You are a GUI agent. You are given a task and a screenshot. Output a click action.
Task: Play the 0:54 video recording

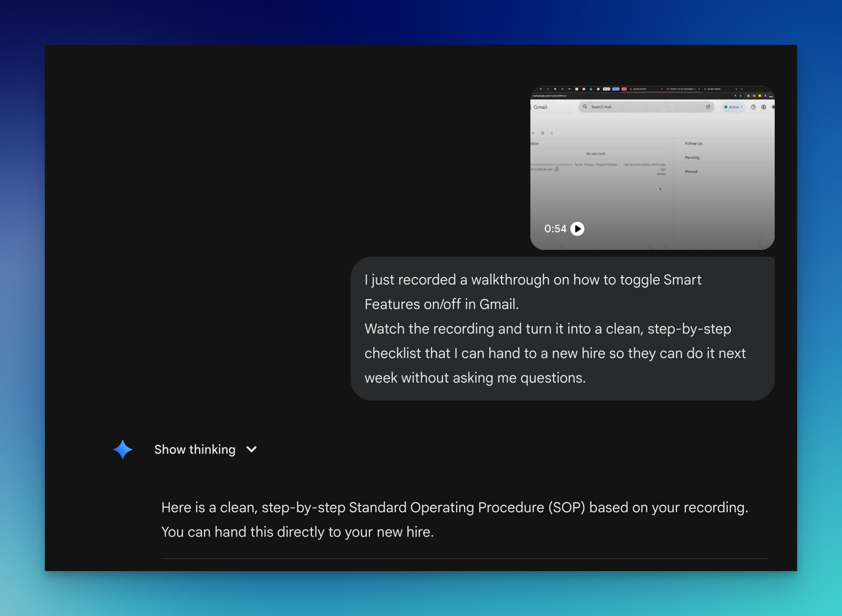pos(577,228)
